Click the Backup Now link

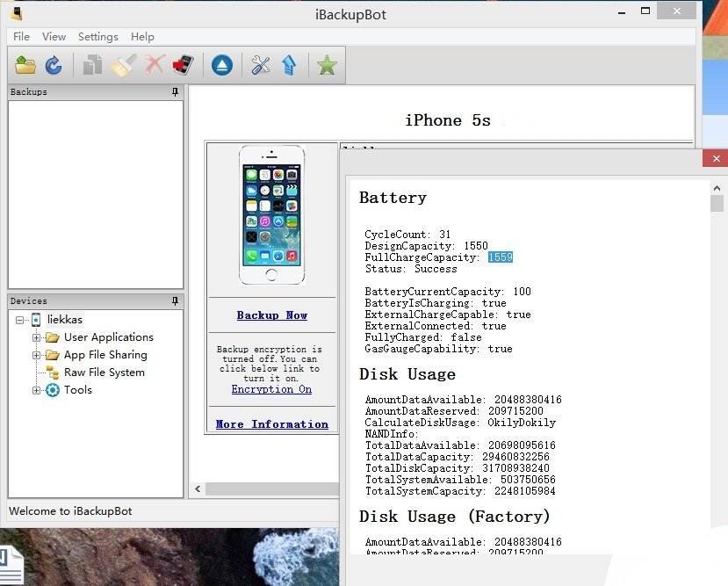point(271,315)
